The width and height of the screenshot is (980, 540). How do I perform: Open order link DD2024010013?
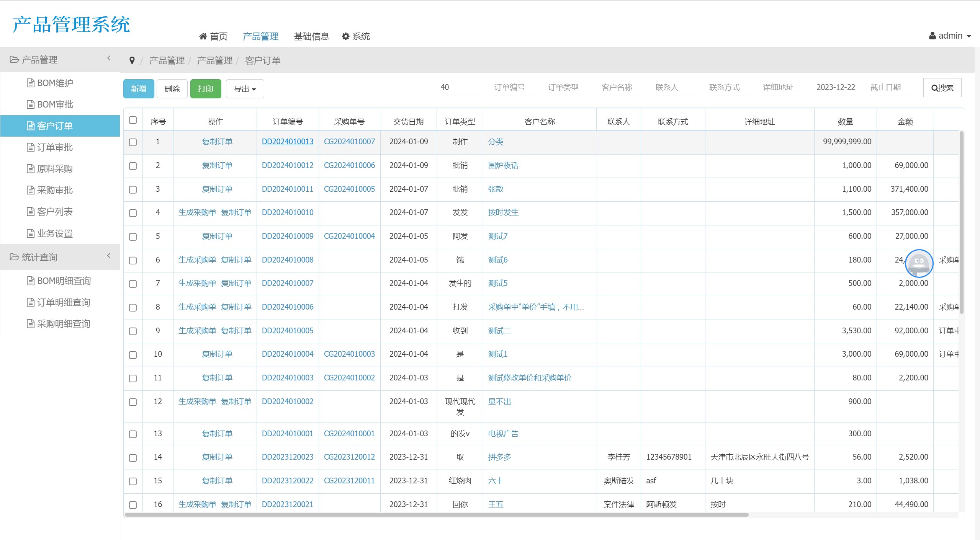(288, 142)
